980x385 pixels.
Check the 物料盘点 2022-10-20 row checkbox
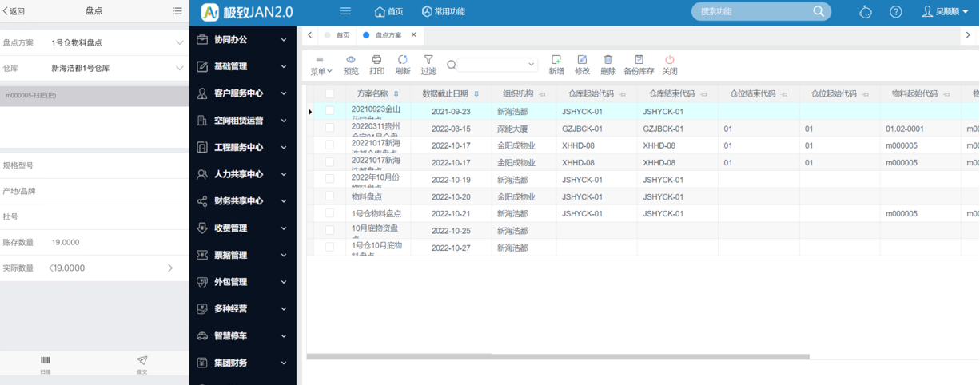[329, 196]
